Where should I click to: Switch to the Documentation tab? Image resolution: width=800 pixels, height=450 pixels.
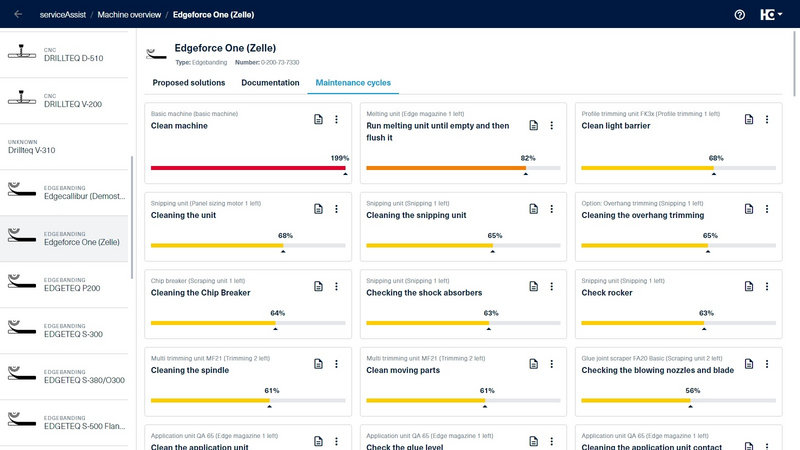[270, 83]
